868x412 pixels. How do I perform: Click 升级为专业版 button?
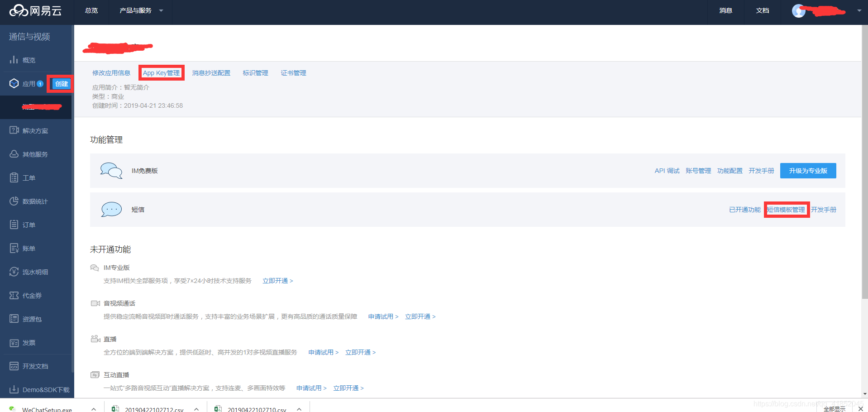pyautogui.click(x=808, y=171)
